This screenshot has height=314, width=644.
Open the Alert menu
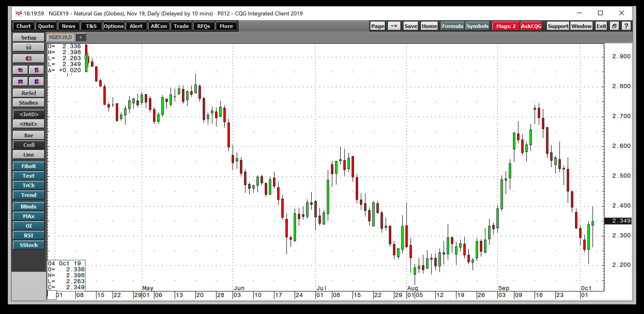(136, 26)
